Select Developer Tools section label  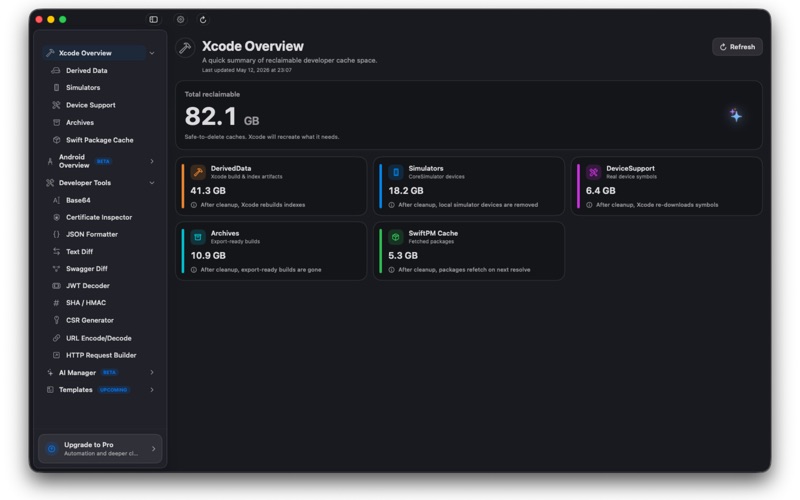pyautogui.click(x=85, y=183)
